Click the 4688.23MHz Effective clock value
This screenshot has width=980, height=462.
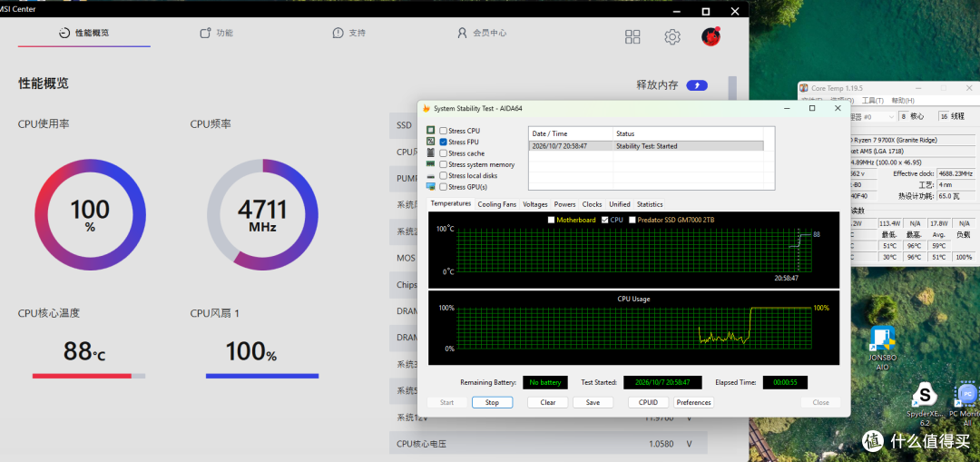955,173
